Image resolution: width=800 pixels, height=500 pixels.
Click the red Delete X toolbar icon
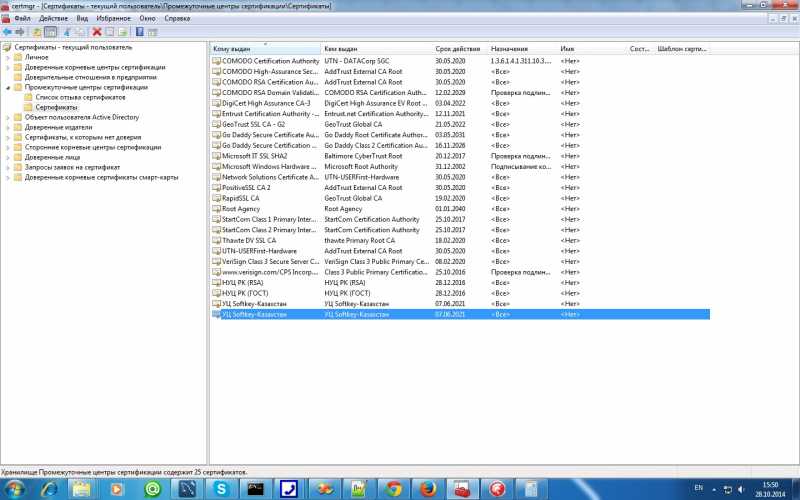click(x=96, y=32)
